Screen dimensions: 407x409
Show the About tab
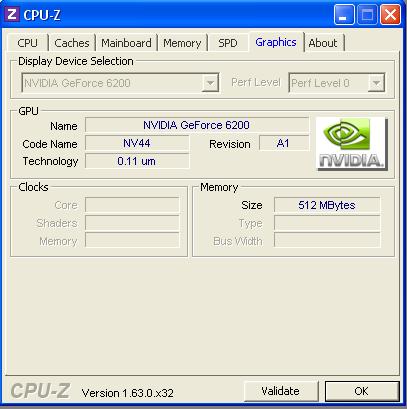click(323, 43)
